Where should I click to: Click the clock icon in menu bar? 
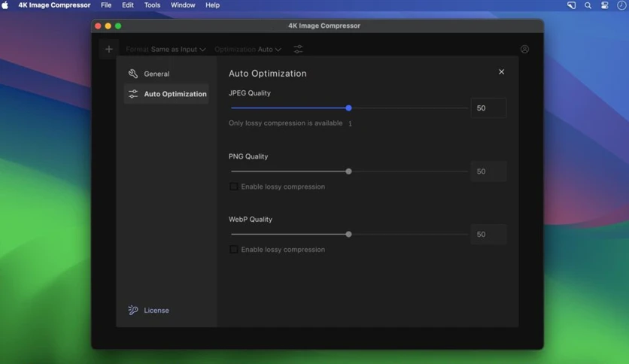[621, 5]
